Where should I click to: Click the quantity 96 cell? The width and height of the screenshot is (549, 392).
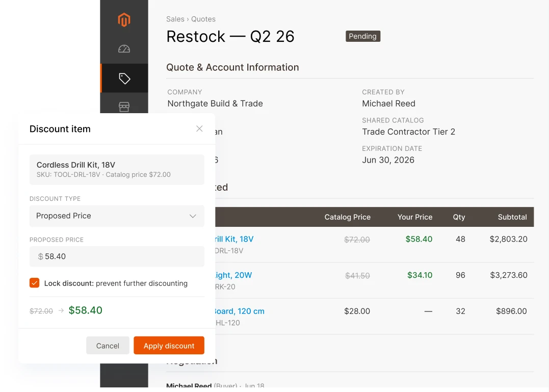coord(460,275)
